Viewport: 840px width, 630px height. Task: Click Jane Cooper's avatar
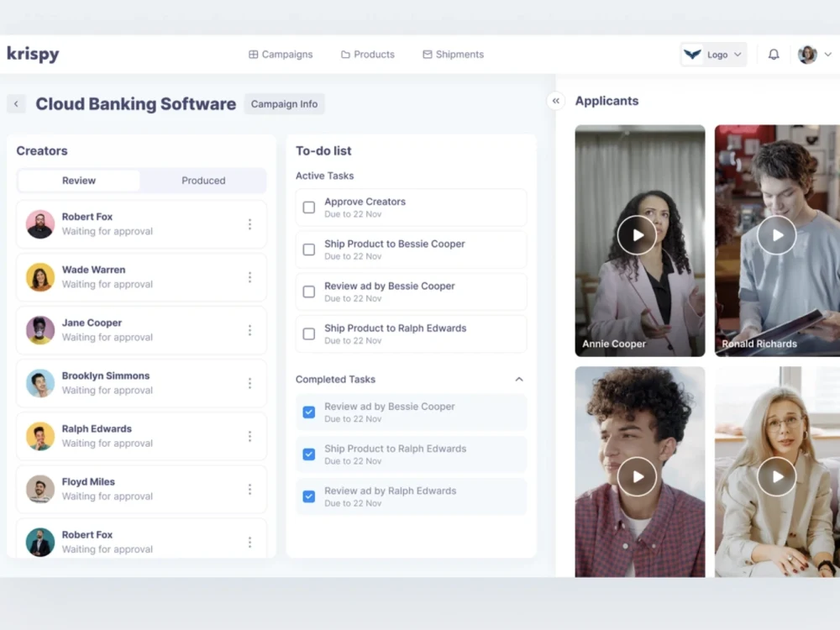point(40,330)
